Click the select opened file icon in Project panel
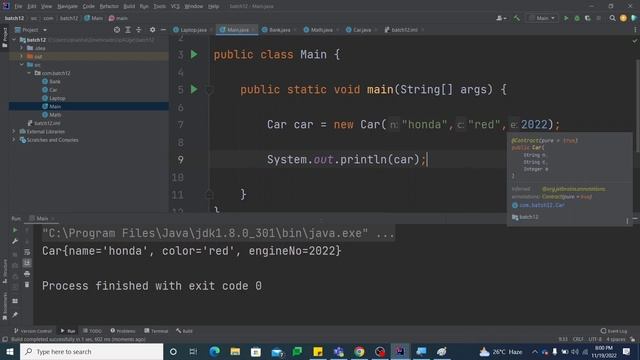The image size is (640, 360). pyautogui.click(x=117, y=30)
